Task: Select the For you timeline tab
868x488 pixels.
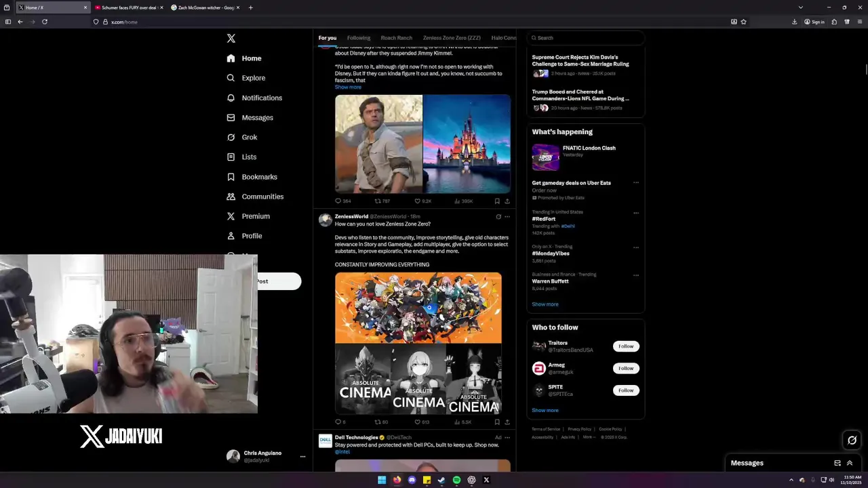Action: click(328, 38)
